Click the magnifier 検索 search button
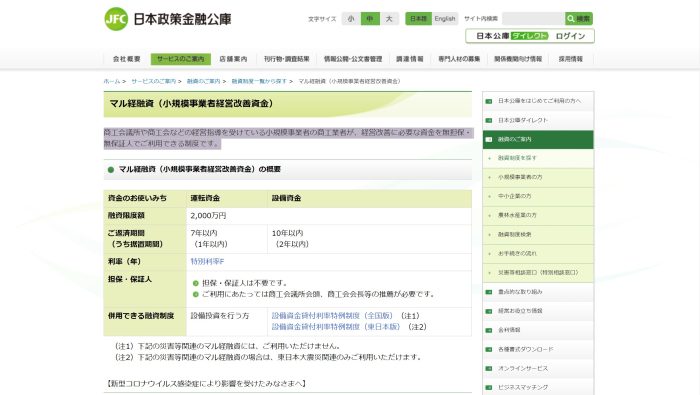700x395 pixels. pyautogui.click(x=579, y=19)
